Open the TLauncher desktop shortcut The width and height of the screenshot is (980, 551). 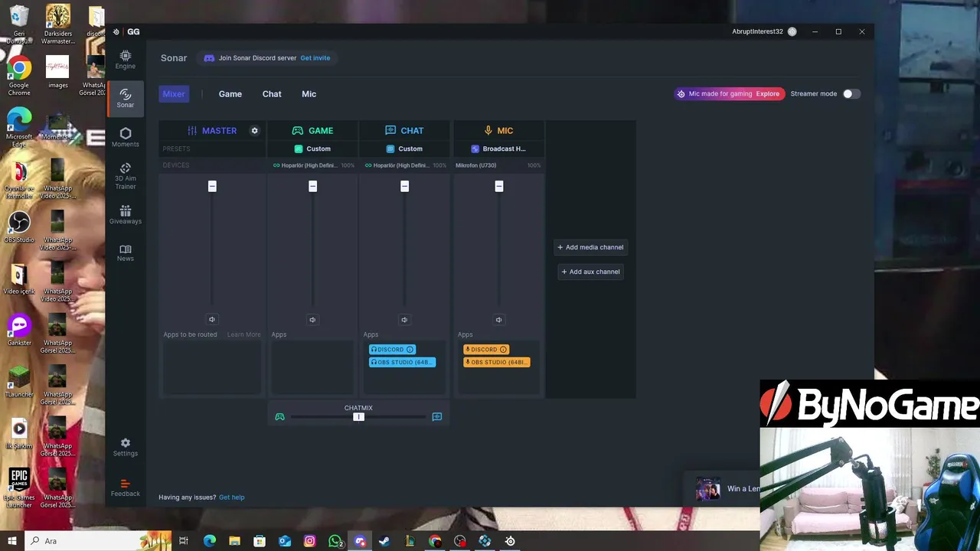(x=19, y=382)
